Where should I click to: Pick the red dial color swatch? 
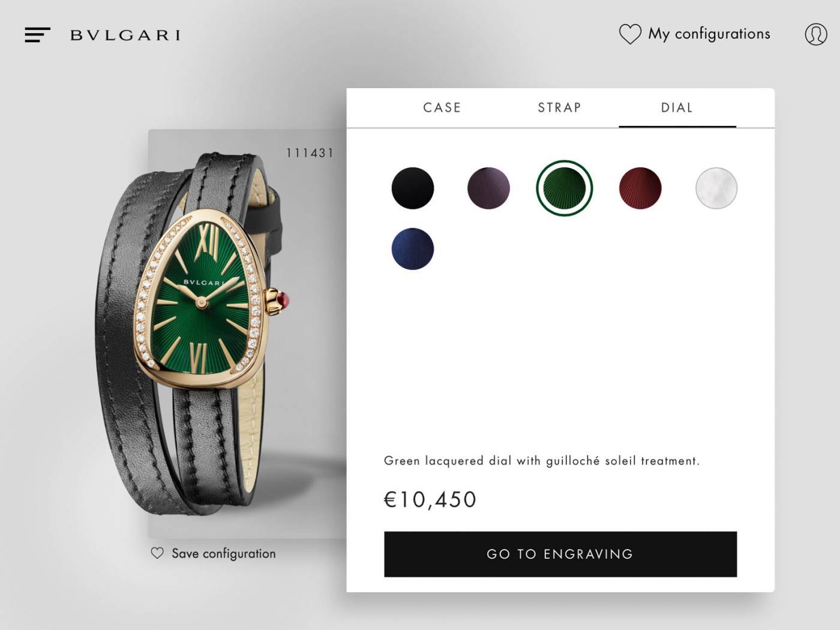click(x=640, y=188)
